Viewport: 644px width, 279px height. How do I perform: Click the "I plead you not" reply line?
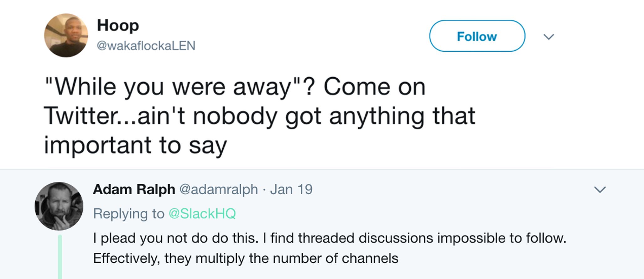330,238
